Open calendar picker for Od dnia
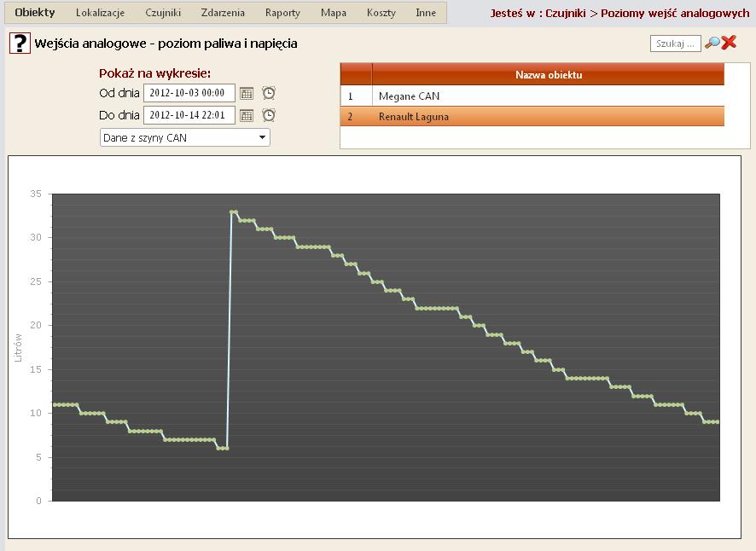The width and height of the screenshot is (756, 551). click(x=247, y=93)
